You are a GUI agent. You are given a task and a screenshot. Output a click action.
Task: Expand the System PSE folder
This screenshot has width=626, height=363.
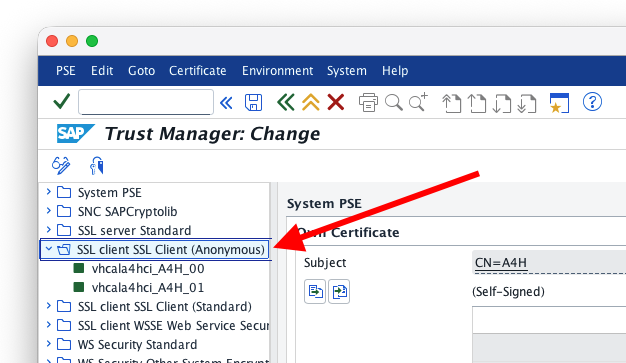point(49,192)
